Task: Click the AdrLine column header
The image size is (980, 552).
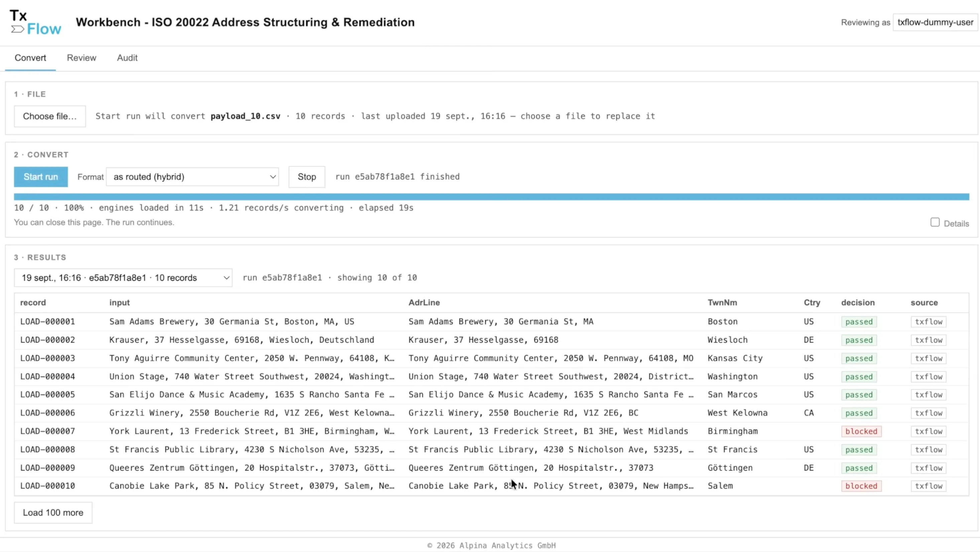Action: [x=424, y=302]
